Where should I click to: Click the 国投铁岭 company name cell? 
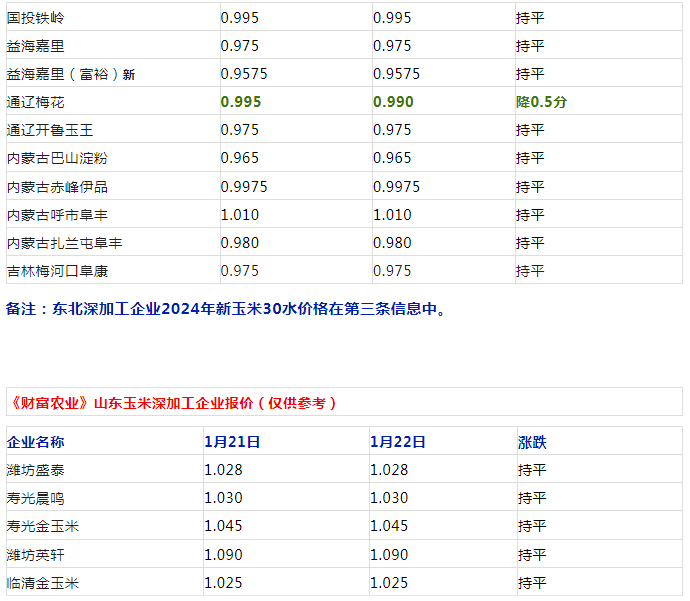click(36, 17)
